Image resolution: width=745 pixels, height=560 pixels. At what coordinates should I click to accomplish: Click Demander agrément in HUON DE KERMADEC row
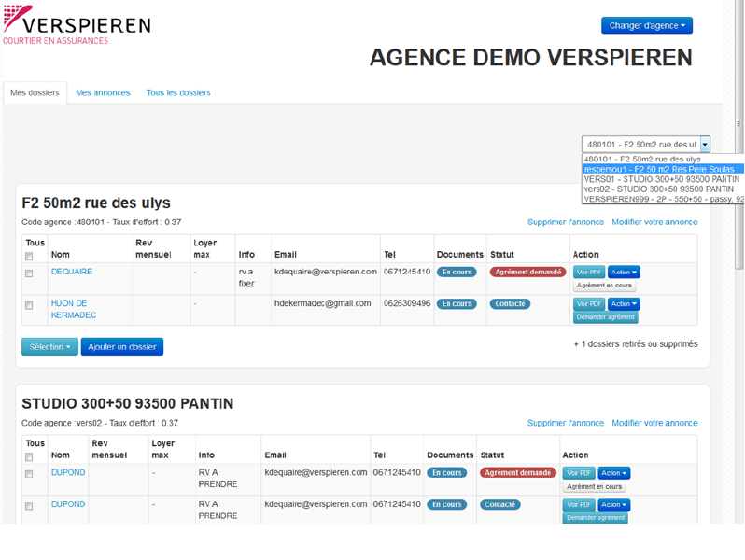606,316
